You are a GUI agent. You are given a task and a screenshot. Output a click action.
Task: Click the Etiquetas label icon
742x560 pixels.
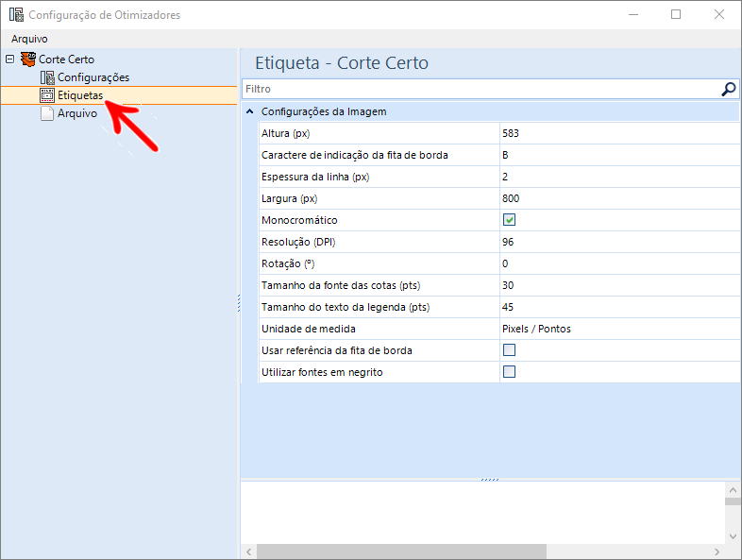click(x=47, y=95)
